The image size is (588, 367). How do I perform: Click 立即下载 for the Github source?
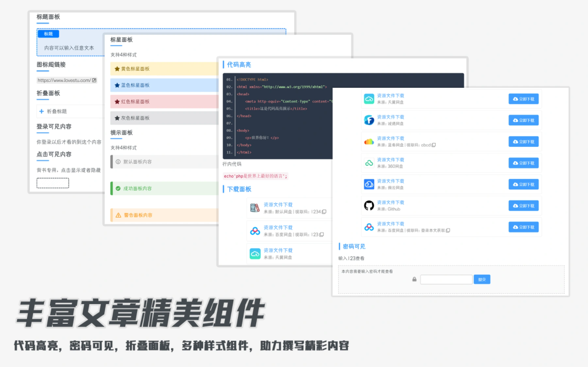(x=523, y=206)
